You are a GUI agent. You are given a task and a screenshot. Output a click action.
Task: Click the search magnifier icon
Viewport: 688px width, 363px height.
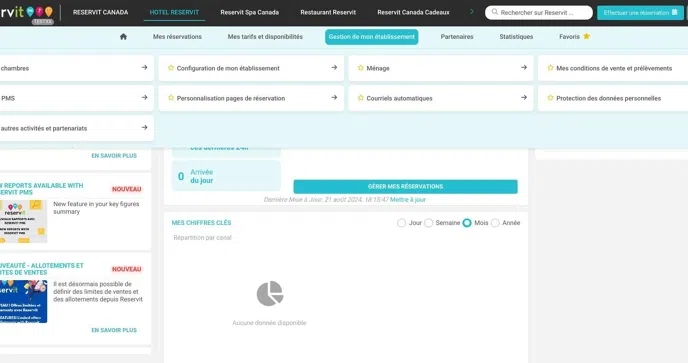pos(494,12)
